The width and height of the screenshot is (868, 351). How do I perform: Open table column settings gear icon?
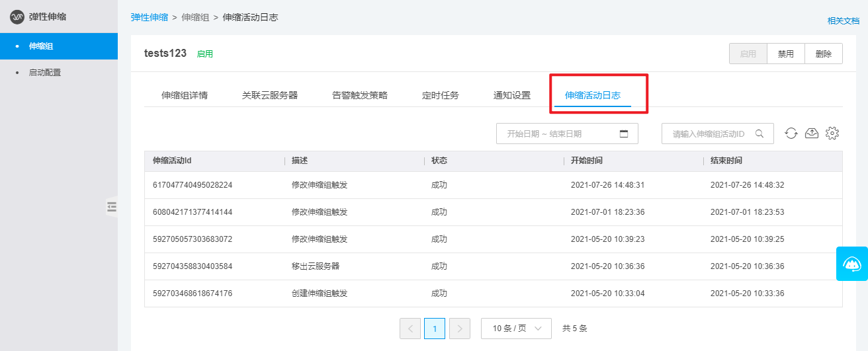[832, 134]
